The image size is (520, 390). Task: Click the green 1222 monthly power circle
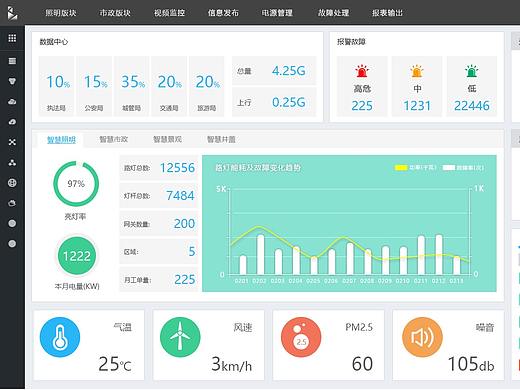point(77,256)
